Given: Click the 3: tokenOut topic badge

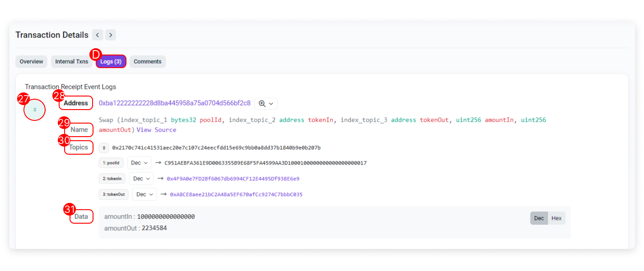Looking at the screenshot, I should (x=114, y=194).
